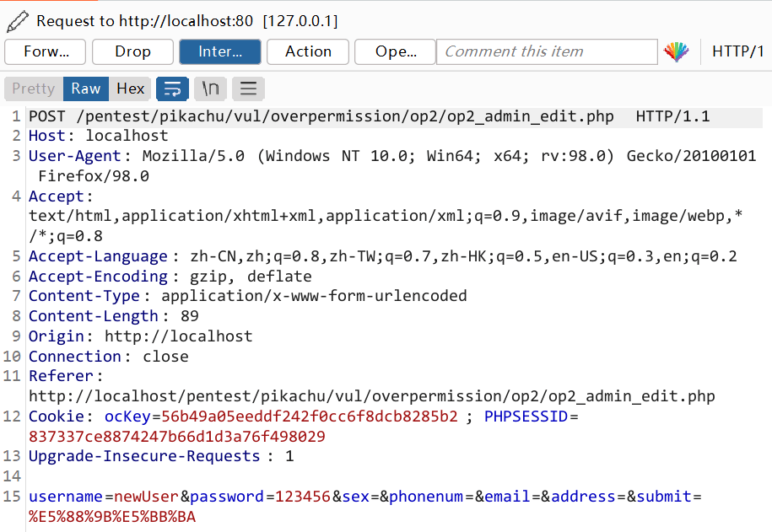Click the username value newUser
Image resolution: width=772 pixels, height=532 pixels.
[x=146, y=497]
